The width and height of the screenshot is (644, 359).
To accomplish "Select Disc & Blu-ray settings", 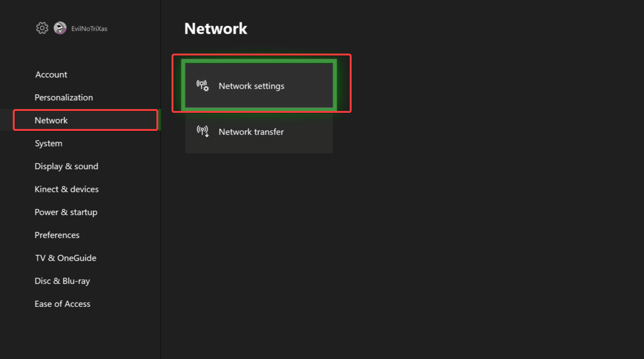I will pyautogui.click(x=62, y=281).
